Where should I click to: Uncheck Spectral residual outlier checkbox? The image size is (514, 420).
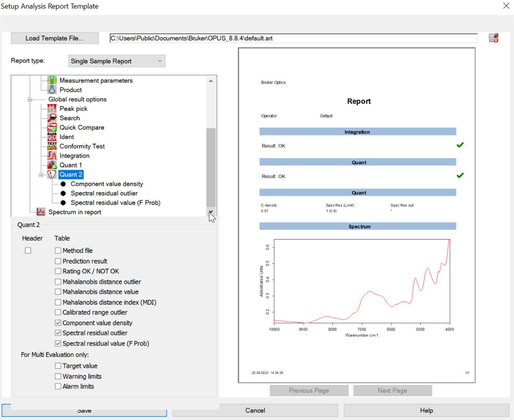(58, 333)
